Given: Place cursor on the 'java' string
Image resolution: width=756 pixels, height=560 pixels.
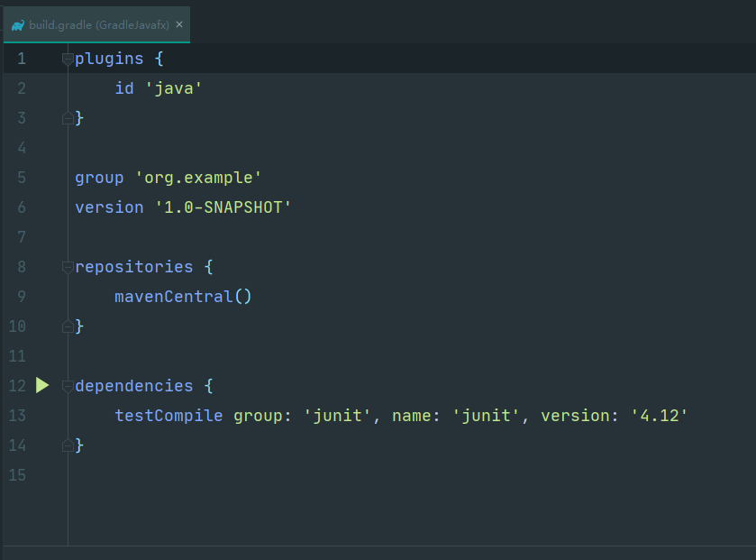Looking at the screenshot, I should tap(173, 88).
